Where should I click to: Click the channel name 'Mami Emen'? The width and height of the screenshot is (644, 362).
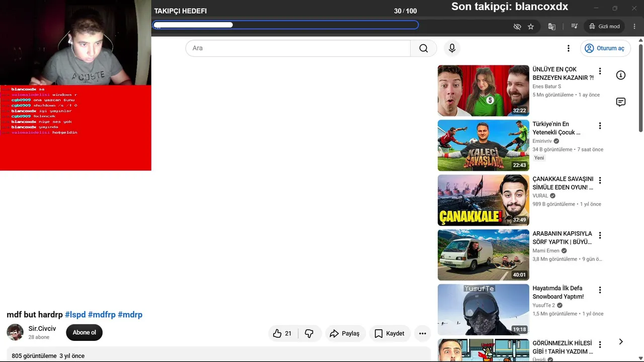(x=546, y=251)
